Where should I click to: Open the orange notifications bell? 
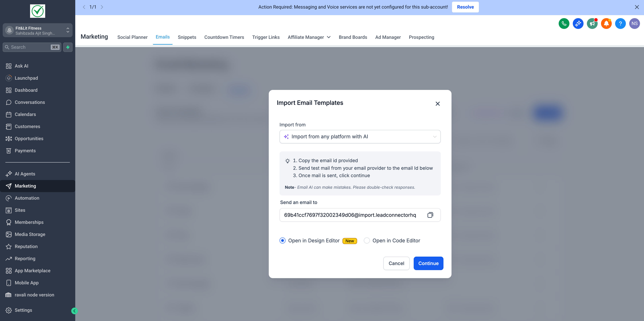pyautogui.click(x=606, y=24)
